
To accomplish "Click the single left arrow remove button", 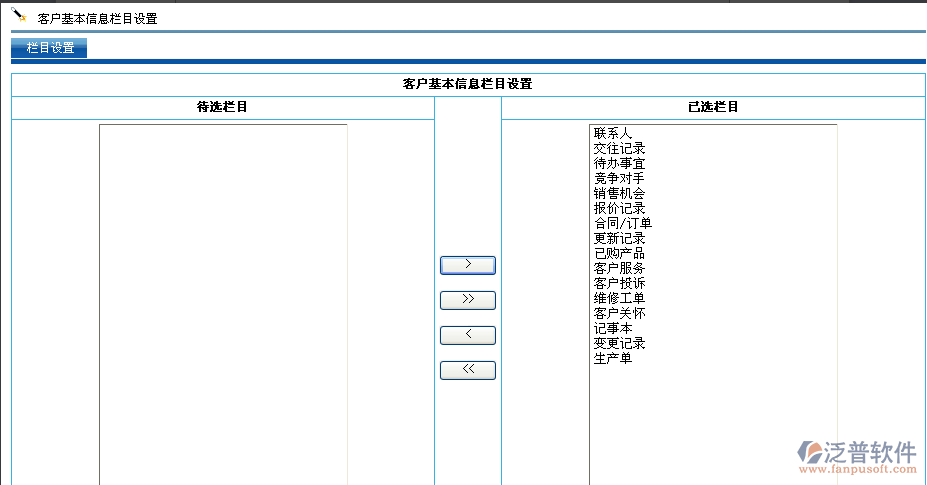I will [467, 335].
